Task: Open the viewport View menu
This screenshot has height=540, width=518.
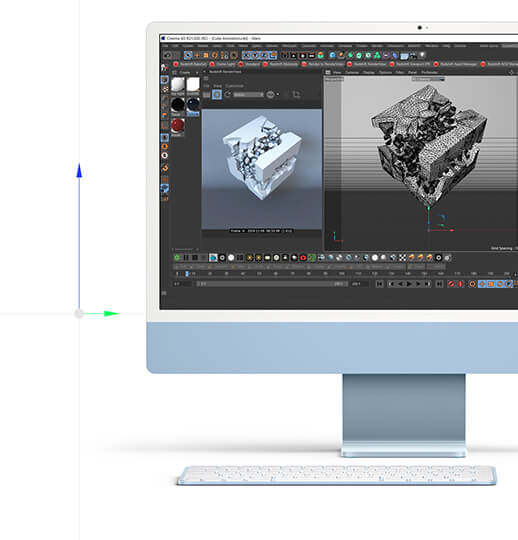Action: click(337, 72)
